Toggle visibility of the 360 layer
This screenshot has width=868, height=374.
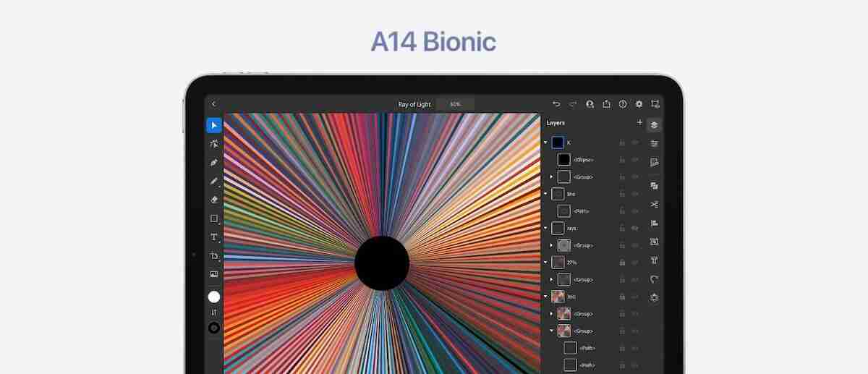click(x=635, y=297)
